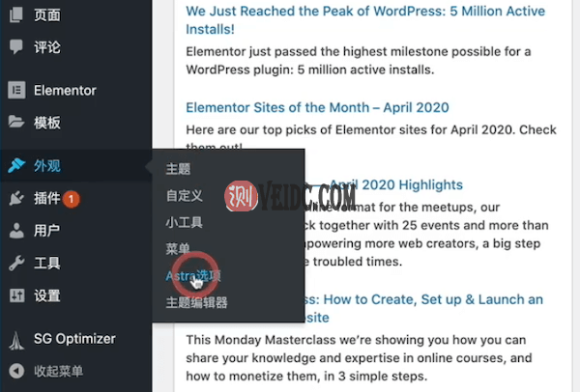Open 主题 from the Appearance submenu
580x392 pixels.
(178, 169)
